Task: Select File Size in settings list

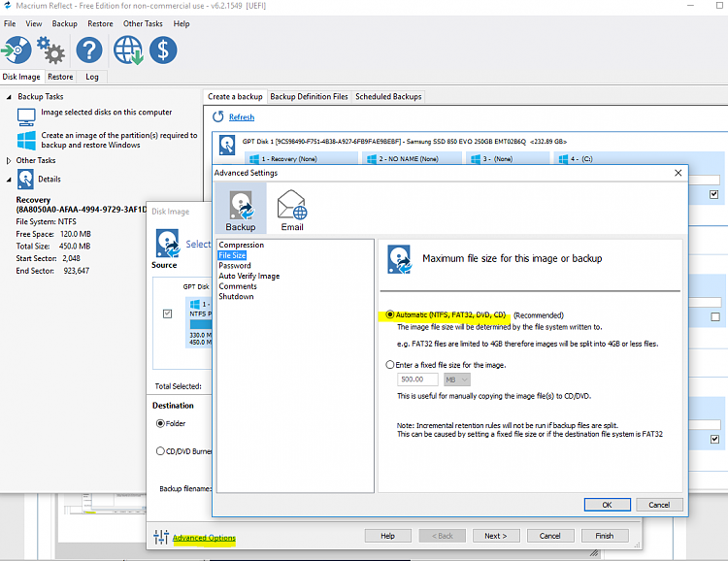Action: [232, 255]
